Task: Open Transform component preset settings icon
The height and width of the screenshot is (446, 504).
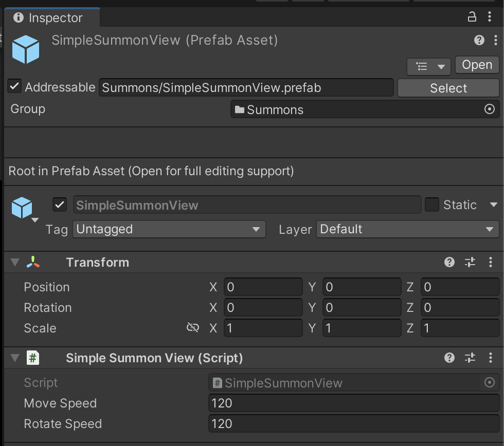Action: [x=470, y=263]
